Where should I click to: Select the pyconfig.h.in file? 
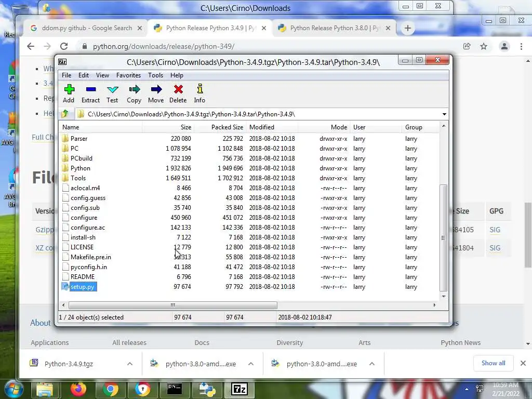click(250, 267)
